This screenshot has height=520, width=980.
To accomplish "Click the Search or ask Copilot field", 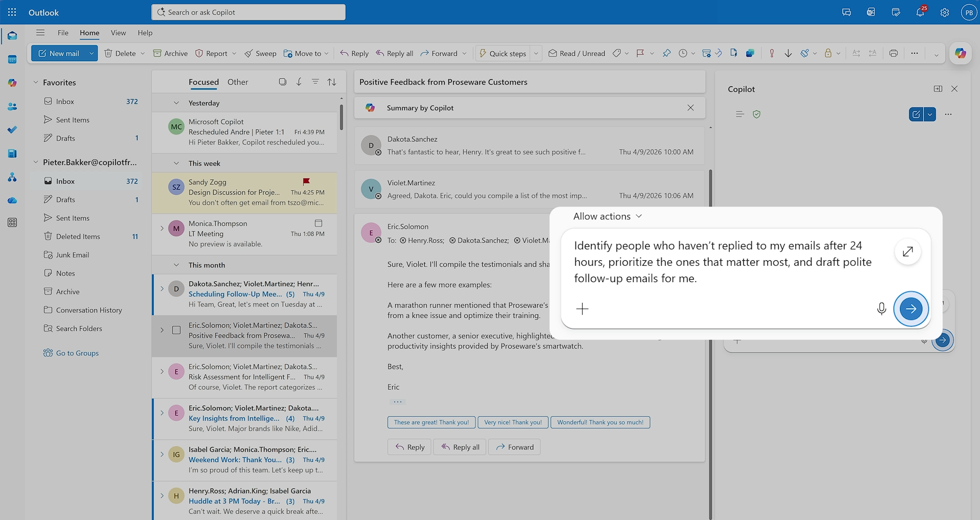I will point(248,12).
